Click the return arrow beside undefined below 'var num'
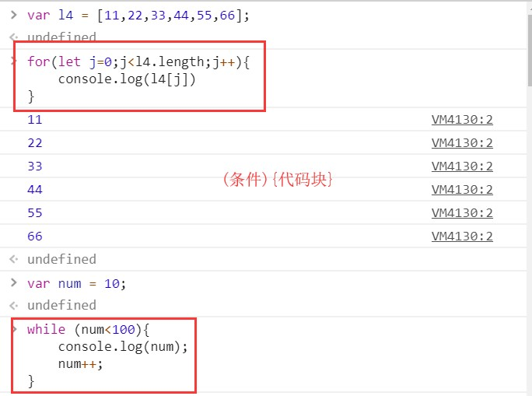Image resolution: width=532 pixels, height=396 pixels. click(x=13, y=306)
